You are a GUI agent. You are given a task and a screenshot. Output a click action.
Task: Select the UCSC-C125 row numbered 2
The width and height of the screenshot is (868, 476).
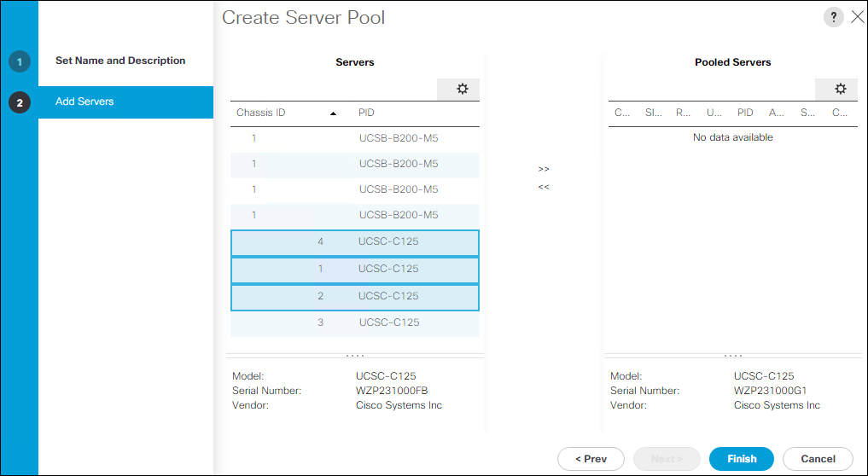(x=355, y=297)
